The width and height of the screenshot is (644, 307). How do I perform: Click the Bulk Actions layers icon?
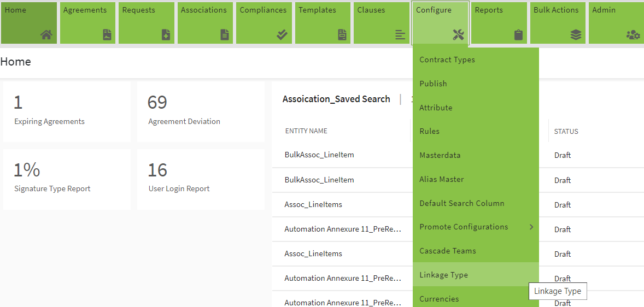click(x=576, y=35)
